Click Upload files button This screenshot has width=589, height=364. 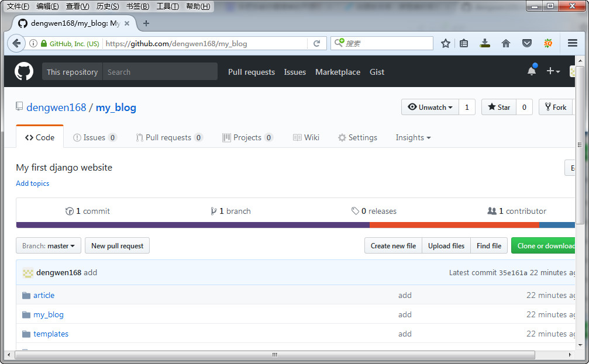446,246
